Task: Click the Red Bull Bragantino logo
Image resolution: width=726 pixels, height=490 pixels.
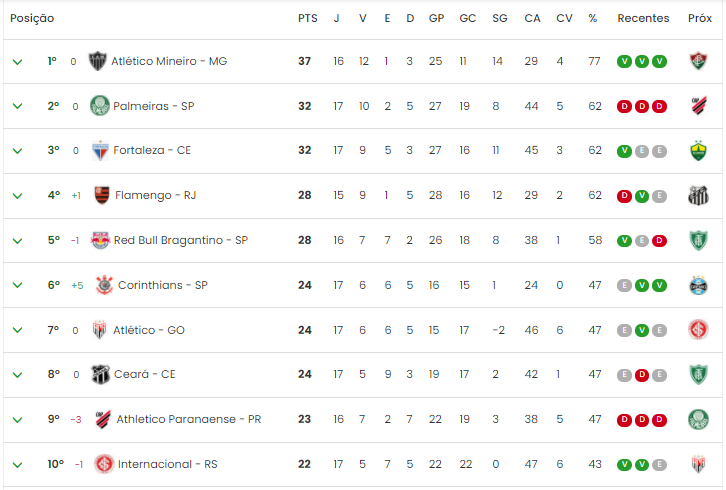Action: tap(100, 240)
